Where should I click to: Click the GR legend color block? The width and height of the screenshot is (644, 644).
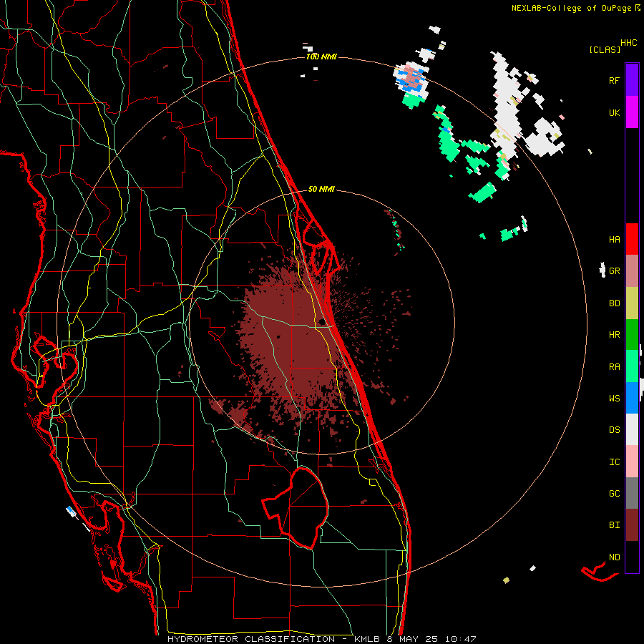coord(632,271)
